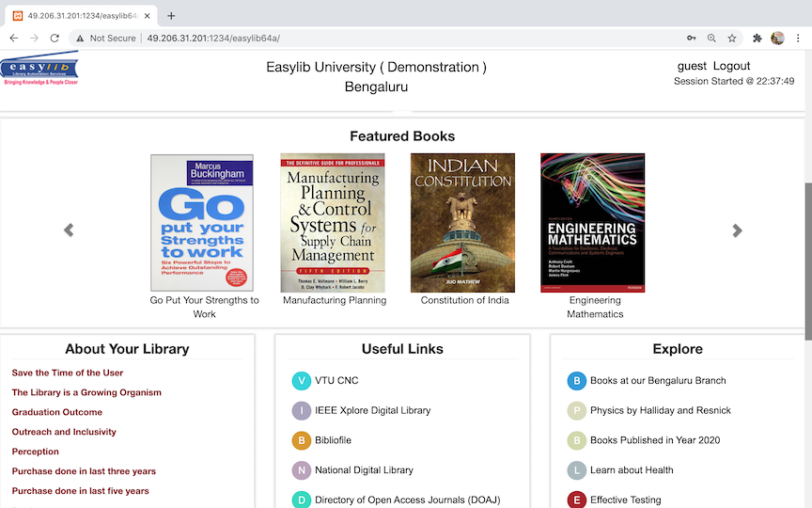Open the Bibliofile link text

[x=333, y=440]
